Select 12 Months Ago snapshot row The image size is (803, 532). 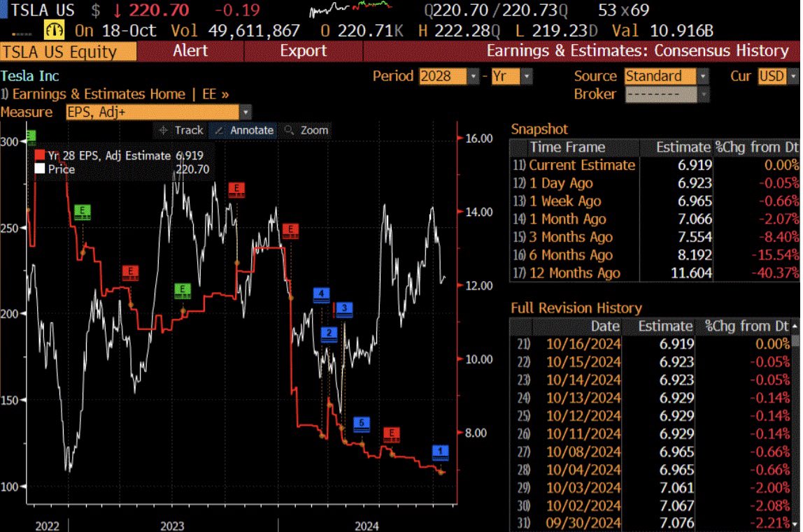(655, 273)
